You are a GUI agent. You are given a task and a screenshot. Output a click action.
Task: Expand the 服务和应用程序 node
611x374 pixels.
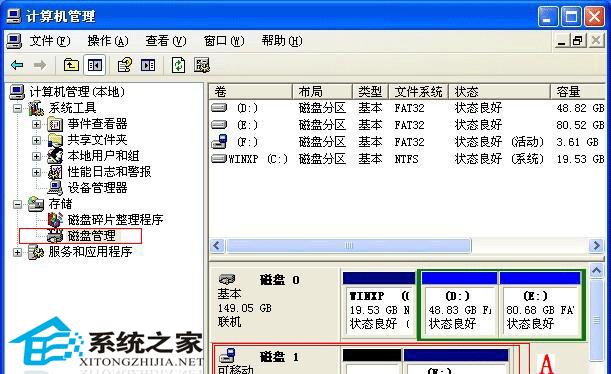pyautogui.click(x=17, y=252)
